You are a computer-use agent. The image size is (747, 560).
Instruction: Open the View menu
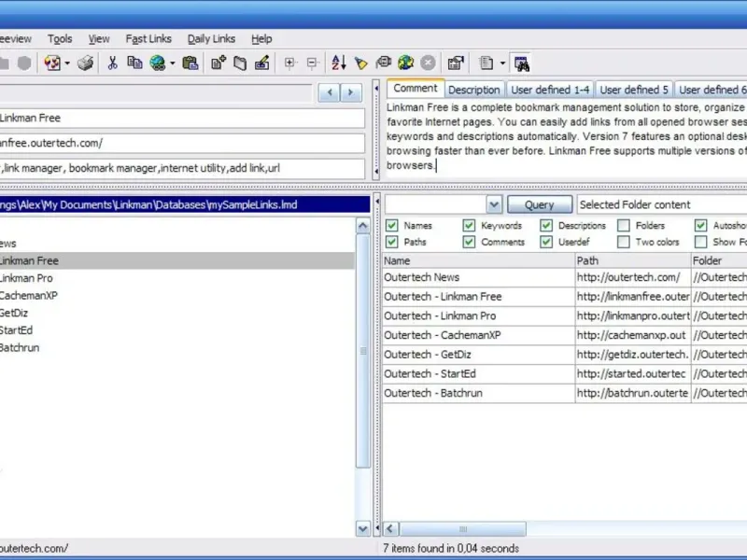[x=99, y=39]
